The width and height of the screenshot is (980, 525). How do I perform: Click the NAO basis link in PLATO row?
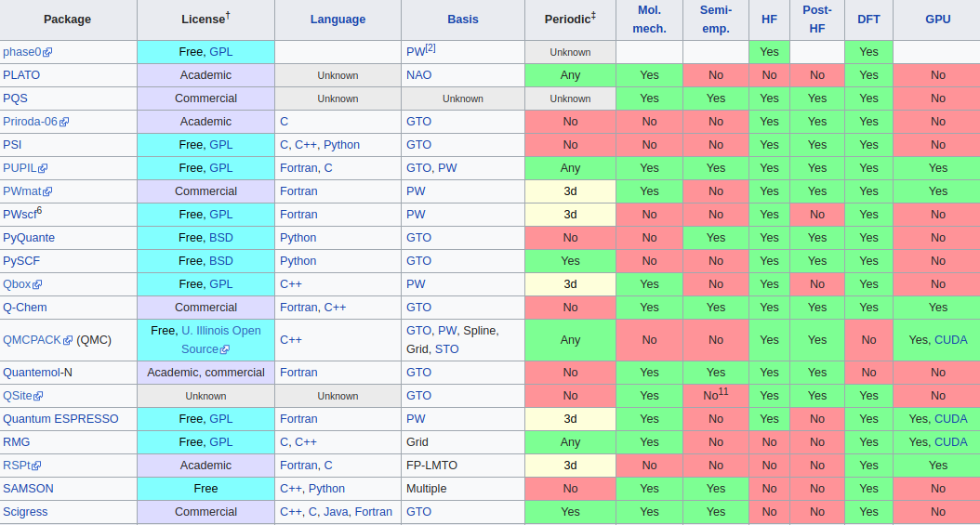pyautogui.click(x=418, y=75)
